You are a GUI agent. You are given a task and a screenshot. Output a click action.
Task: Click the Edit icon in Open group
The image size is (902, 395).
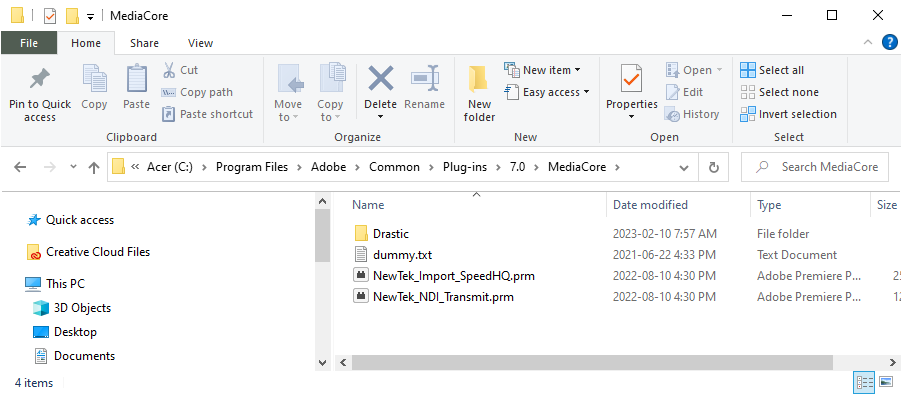[x=672, y=92]
